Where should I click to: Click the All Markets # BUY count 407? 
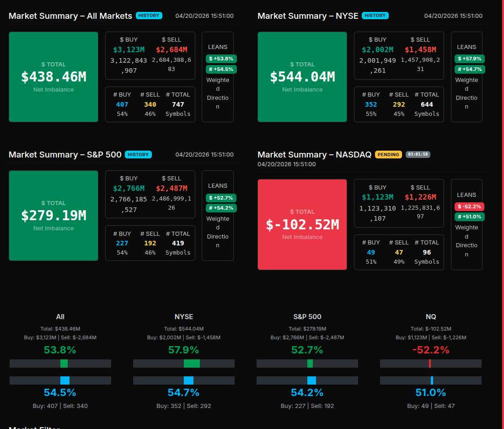click(x=122, y=104)
